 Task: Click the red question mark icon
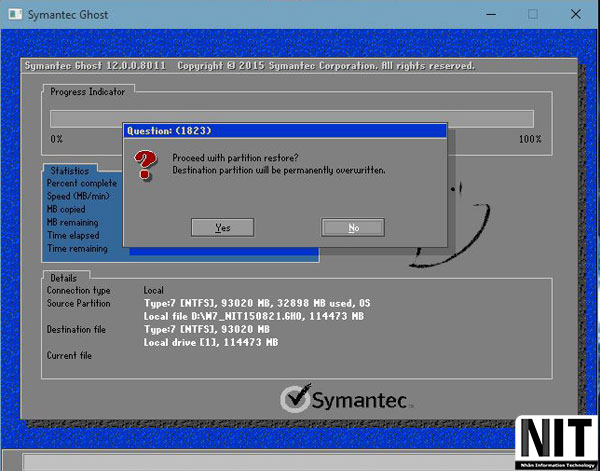point(145,165)
